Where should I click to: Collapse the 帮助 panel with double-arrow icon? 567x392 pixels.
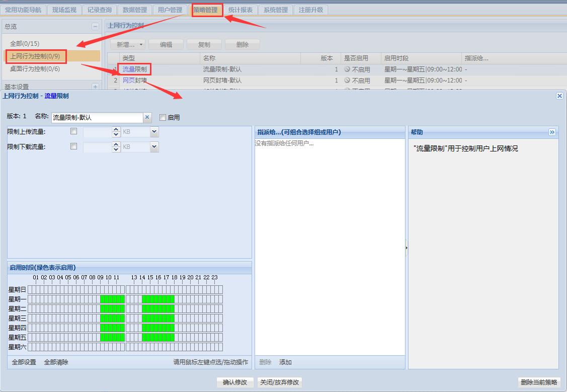[x=552, y=132]
